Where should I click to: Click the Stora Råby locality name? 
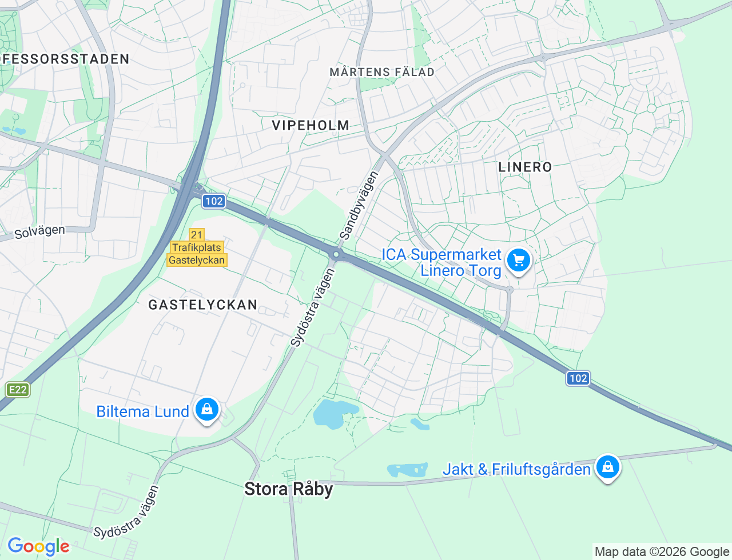(289, 489)
